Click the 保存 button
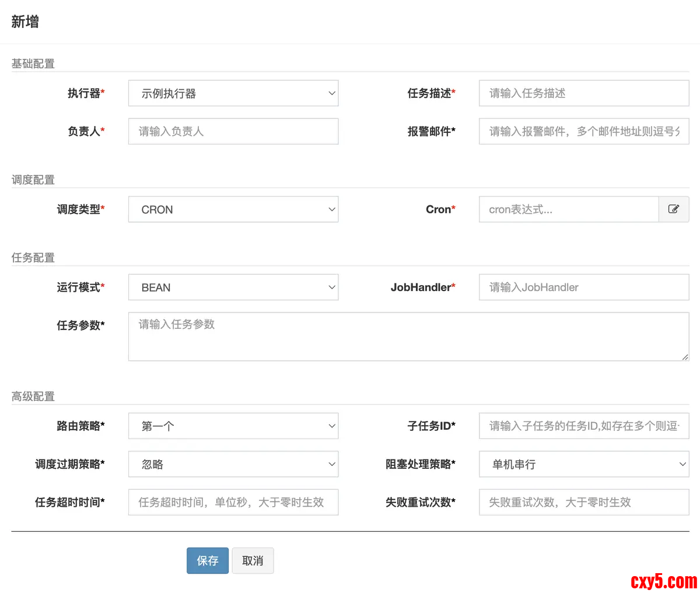Viewport: 700px width, 593px height. (x=207, y=560)
